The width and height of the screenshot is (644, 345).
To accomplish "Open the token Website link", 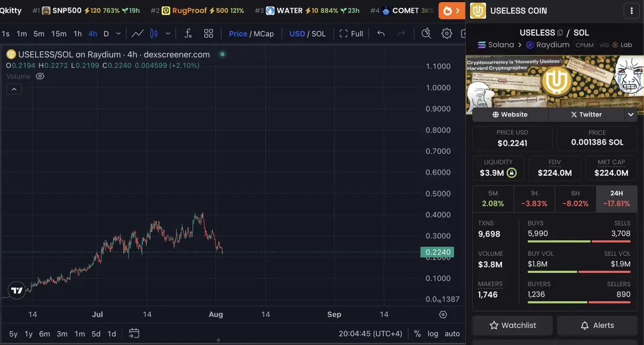I will click(x=510, y=114).
